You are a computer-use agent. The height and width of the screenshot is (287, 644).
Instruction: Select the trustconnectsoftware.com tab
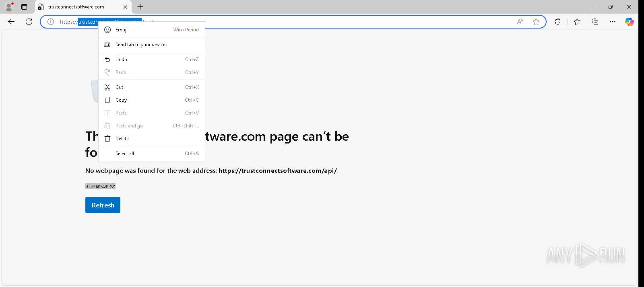pyautogui.click(x=83, y=7)
